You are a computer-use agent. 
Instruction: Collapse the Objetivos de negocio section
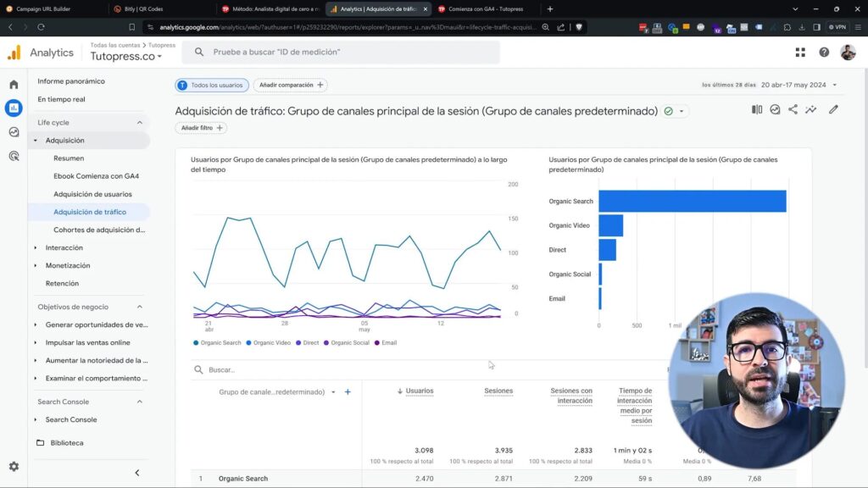140,307
